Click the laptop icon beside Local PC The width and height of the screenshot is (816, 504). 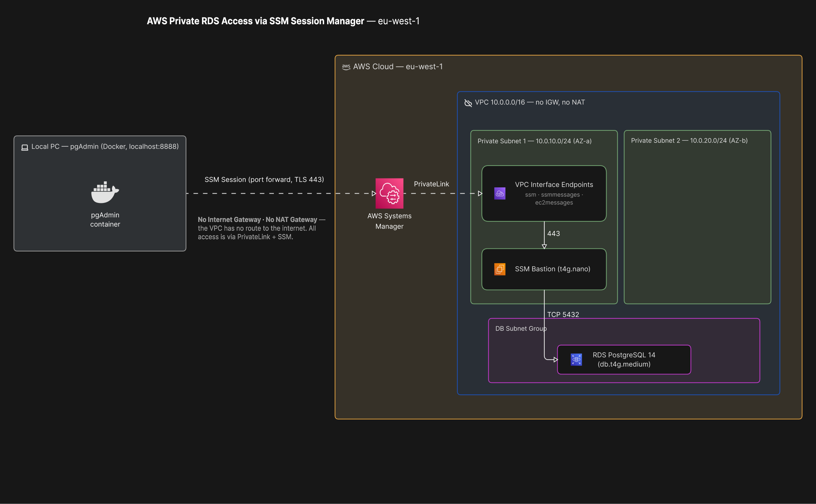point(25,147)
